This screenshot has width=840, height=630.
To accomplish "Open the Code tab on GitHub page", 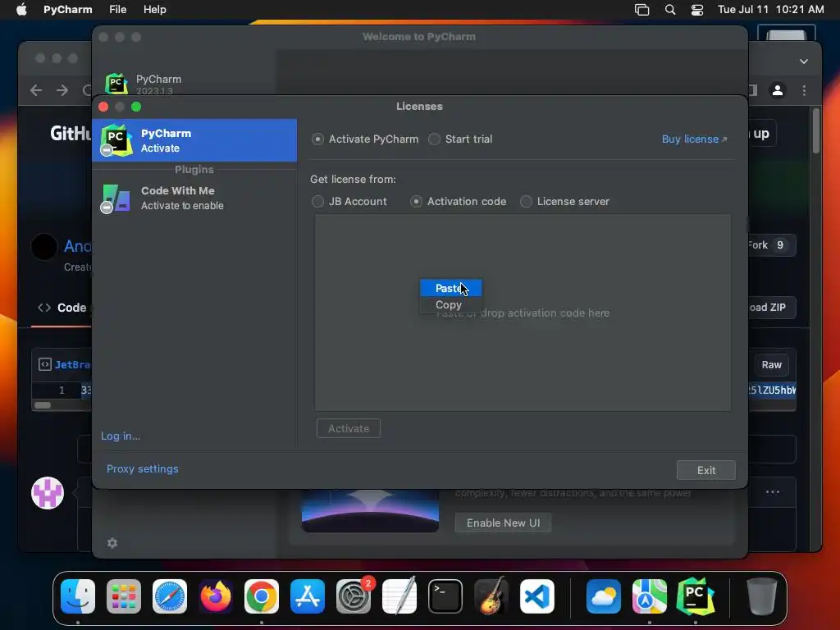I will point(62,308).
